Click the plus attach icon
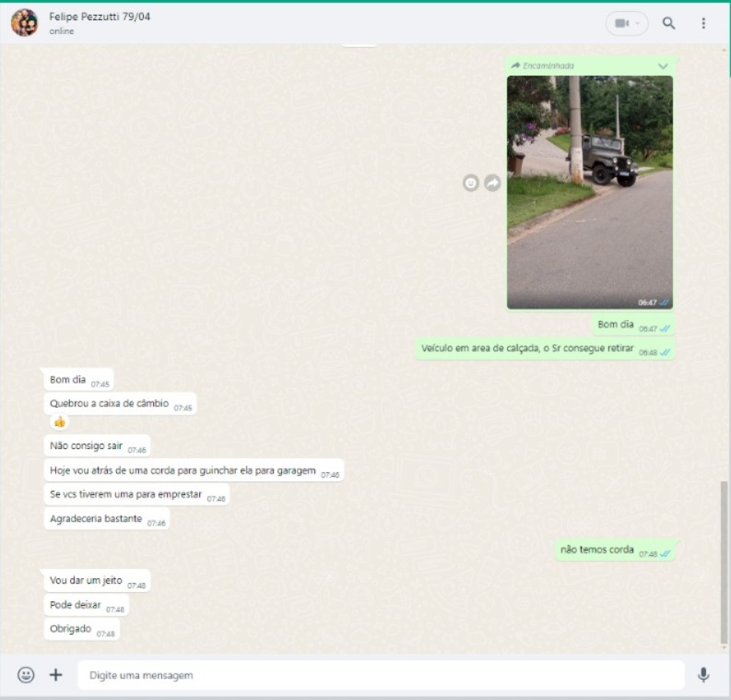This screenshot has width=731, height=700. 55,675
